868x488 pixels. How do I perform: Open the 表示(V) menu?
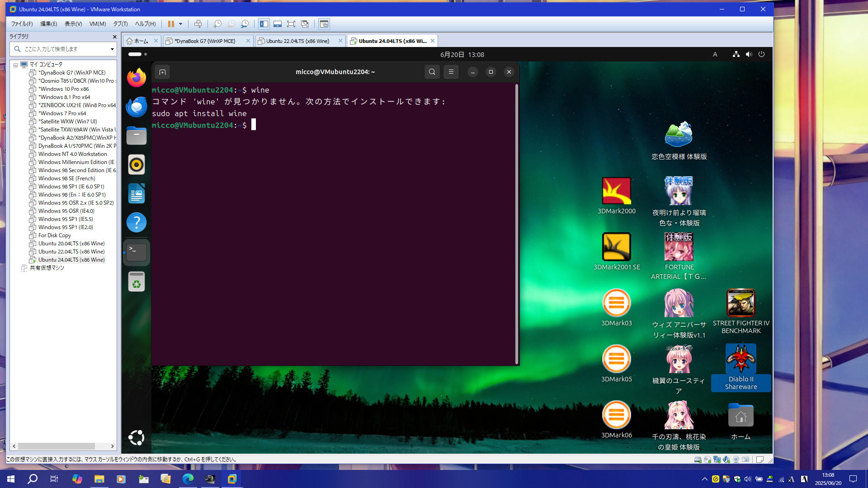pos(73,24)
